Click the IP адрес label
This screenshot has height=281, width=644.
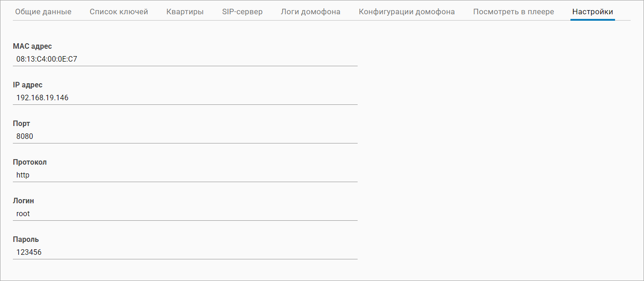pos(28,85)
